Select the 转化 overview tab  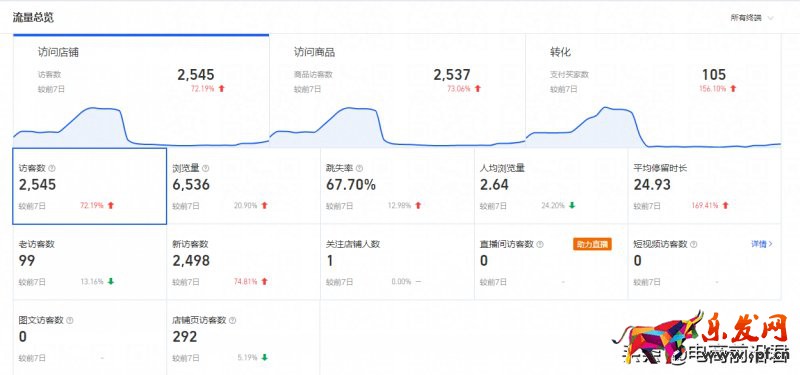(653, 91)
